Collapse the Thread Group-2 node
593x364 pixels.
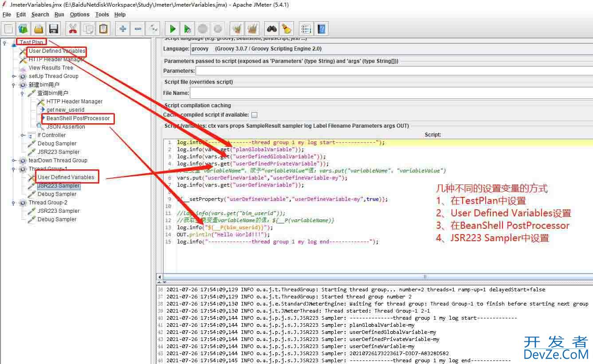(14, 203)
